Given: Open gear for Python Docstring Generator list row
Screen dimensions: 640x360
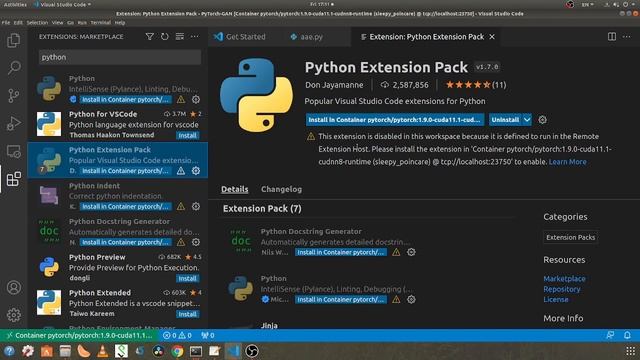Looking at the screenshot, I should click(196, 242).
